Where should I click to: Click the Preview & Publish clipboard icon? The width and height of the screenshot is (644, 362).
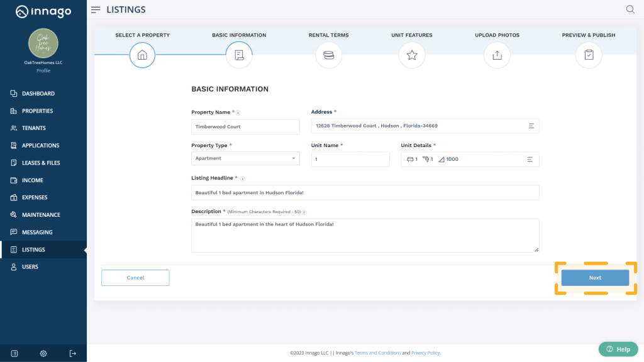589,55
